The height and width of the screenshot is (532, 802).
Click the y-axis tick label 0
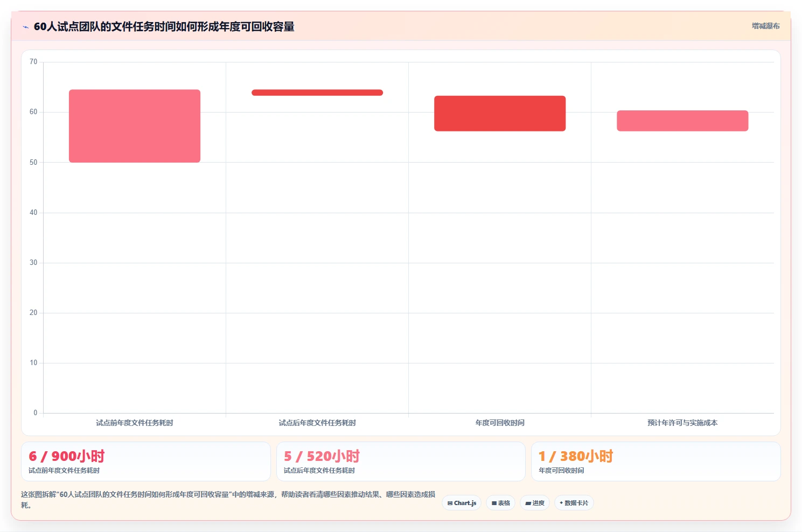[x=36, y=413]
